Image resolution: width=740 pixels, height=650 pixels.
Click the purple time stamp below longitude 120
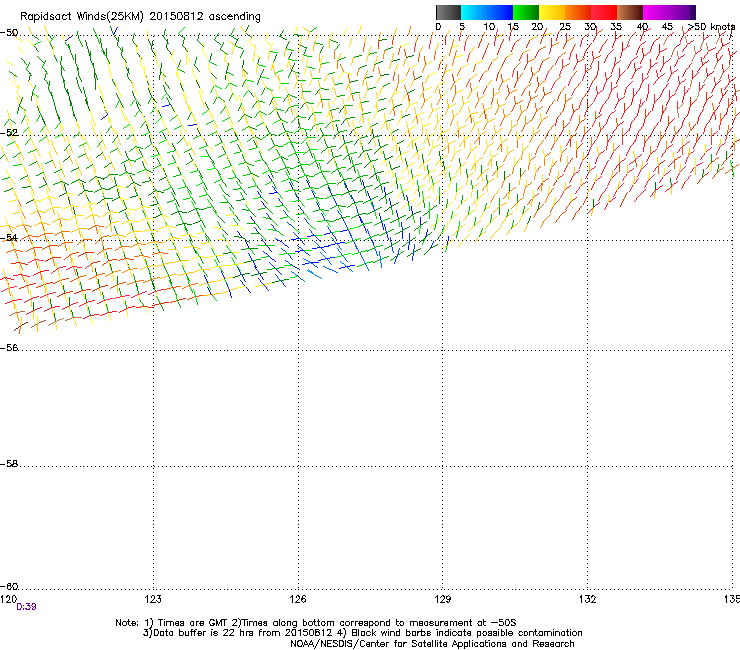point(26,607)
